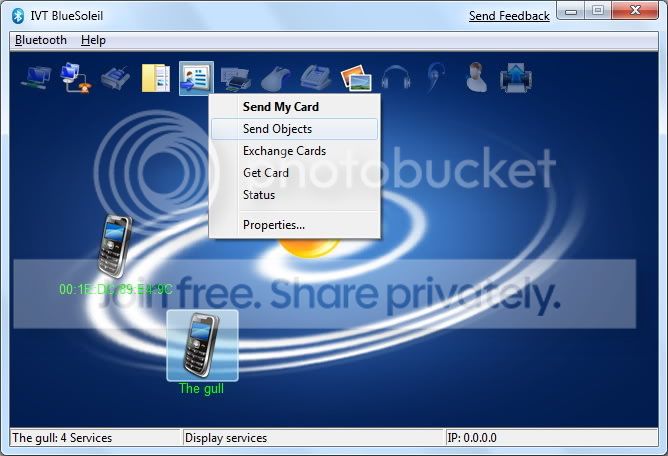The width and height of the screenshot is (668, 456).
Task: Click the Bluetooth Headset earpiece icon
Action: point(435,78)
